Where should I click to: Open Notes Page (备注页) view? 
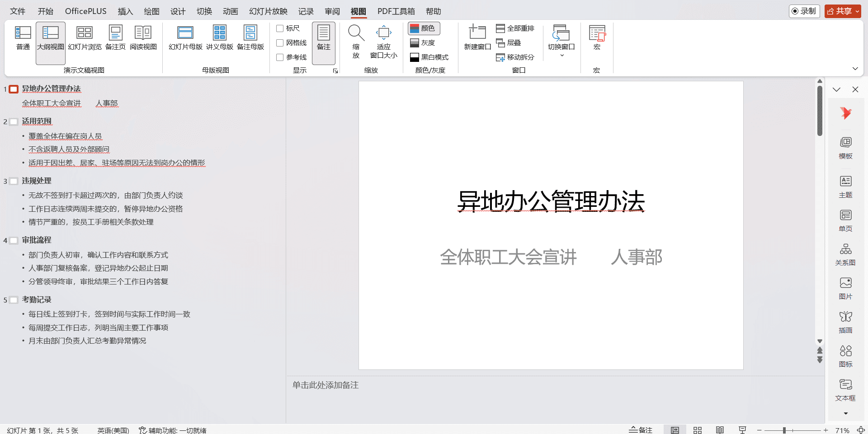click(115, 38)
